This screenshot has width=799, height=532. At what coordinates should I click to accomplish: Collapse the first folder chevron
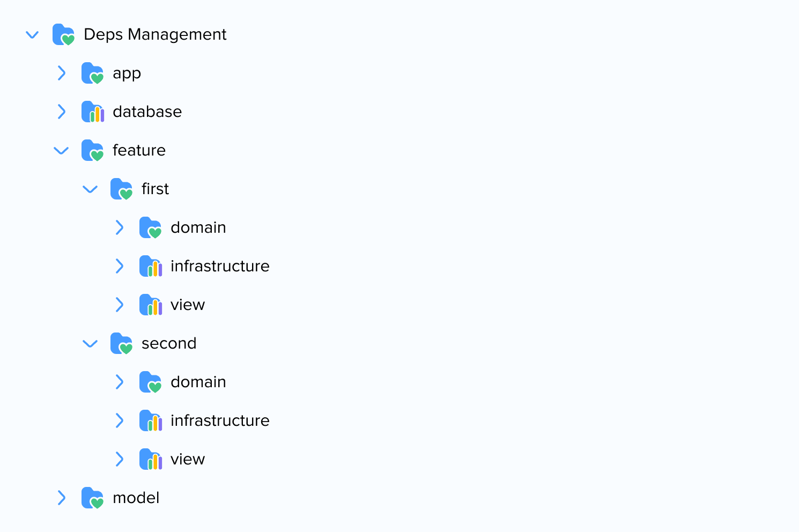(x=90, y=189)
